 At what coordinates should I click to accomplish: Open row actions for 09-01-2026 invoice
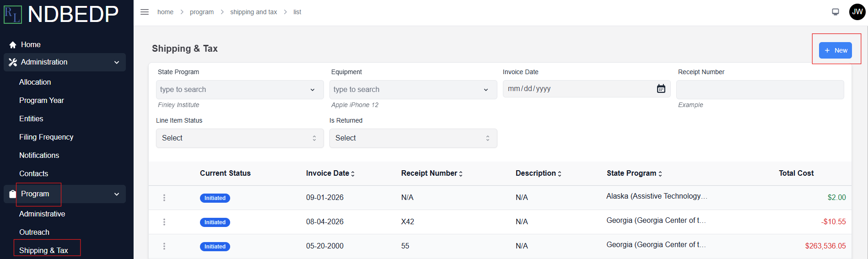(164, 198)
